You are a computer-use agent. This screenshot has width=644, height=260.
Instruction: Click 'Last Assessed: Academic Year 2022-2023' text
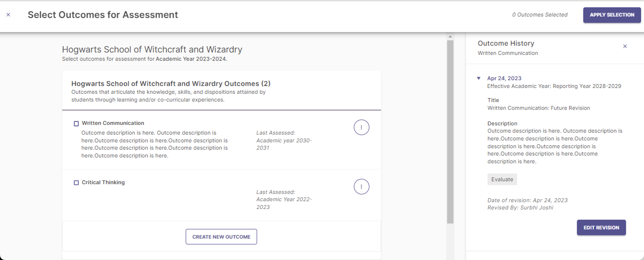pos(284,199)
